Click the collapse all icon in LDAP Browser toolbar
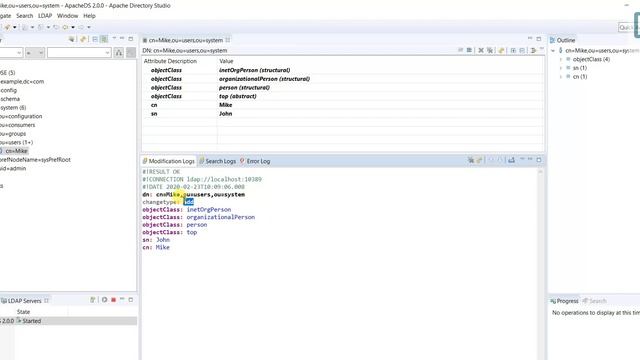 [95, 39]
